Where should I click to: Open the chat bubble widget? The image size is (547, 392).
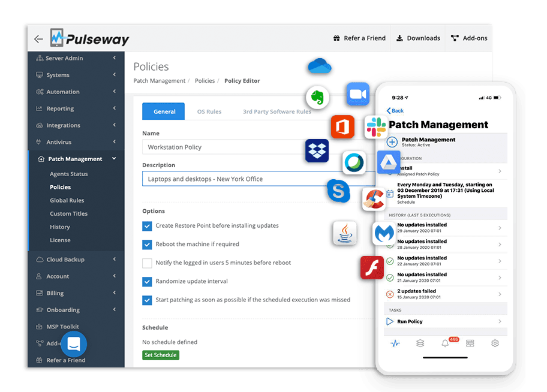[x=74, y=344]
